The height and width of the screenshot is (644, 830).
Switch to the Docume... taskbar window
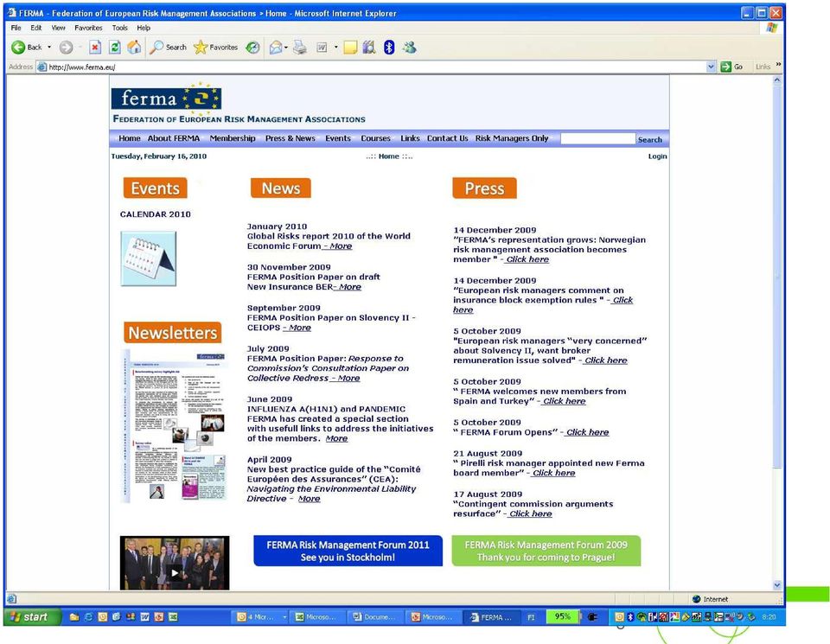[x=374, y=617]
